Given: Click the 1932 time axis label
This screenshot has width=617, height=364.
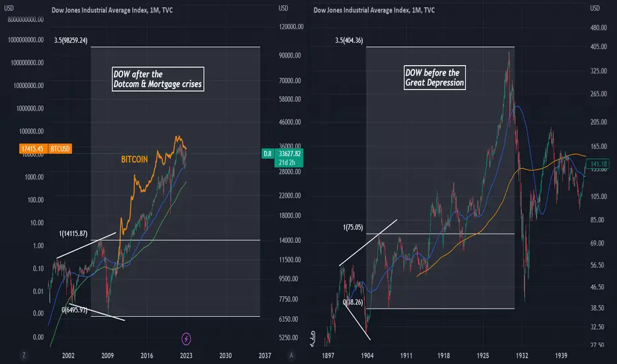Looking at the screenshot, I should tap(522, 355).
